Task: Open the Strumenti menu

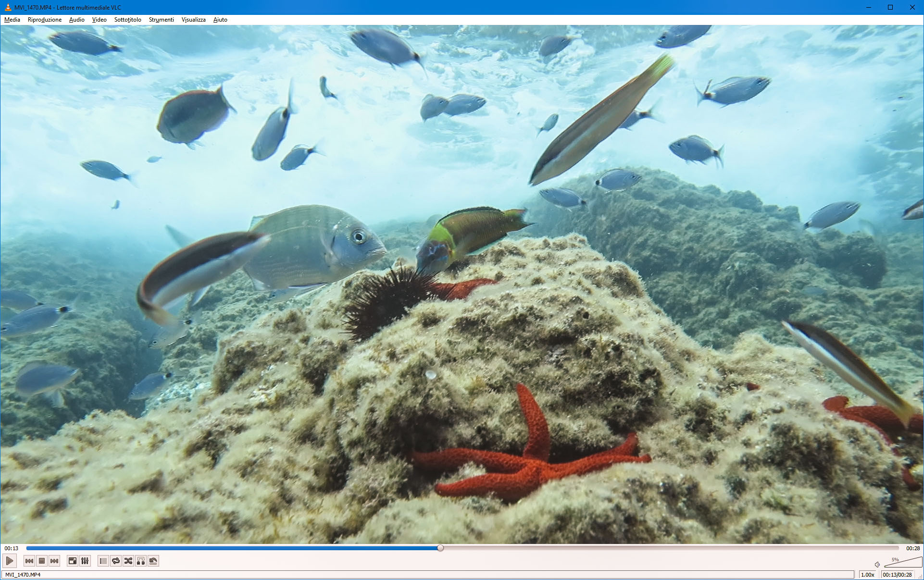Action: [161, 20]
